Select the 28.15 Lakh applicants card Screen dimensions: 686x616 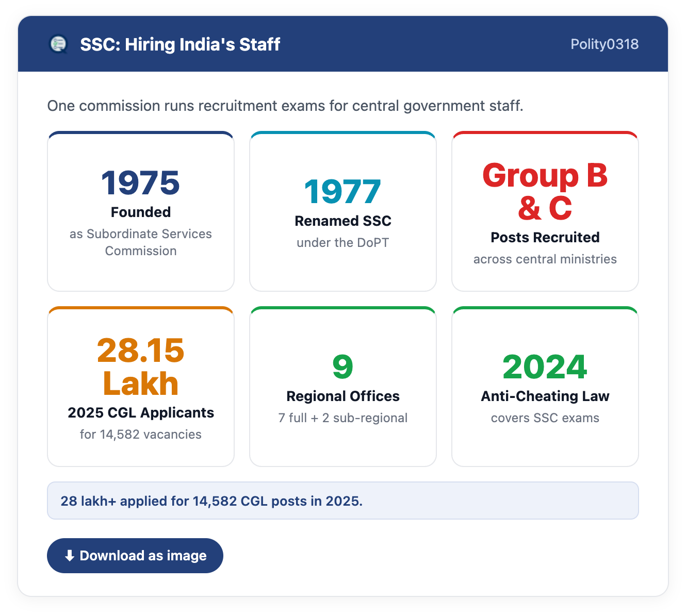141,387
